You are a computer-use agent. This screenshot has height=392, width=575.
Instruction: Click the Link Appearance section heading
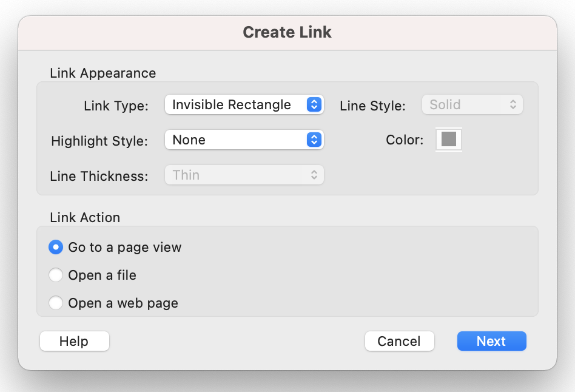point(103,73)
